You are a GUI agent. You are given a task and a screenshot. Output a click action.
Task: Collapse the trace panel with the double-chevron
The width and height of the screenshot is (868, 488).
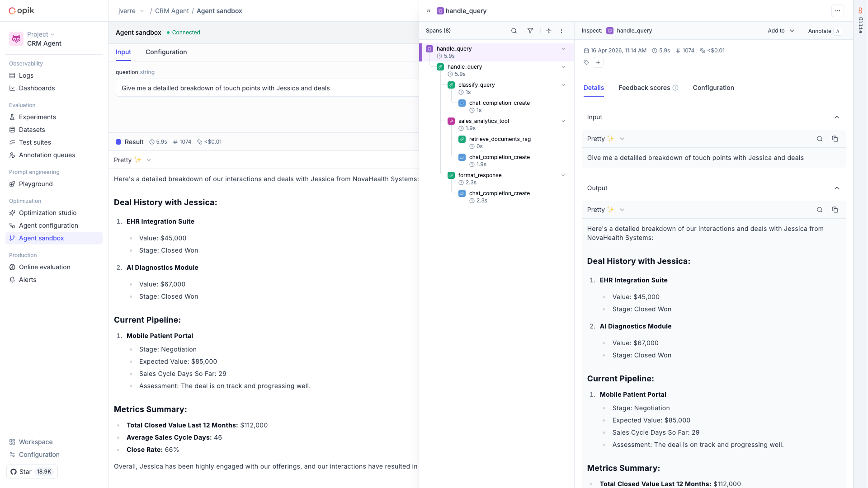point(428,10)
